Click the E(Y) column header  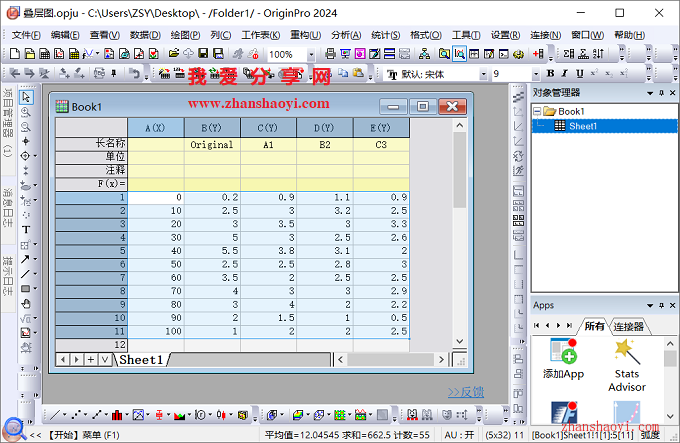381,127
